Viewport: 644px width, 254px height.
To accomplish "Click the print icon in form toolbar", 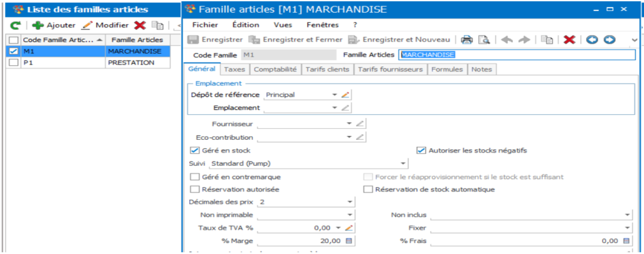I will pyautogui.click(x=466, y=40).
